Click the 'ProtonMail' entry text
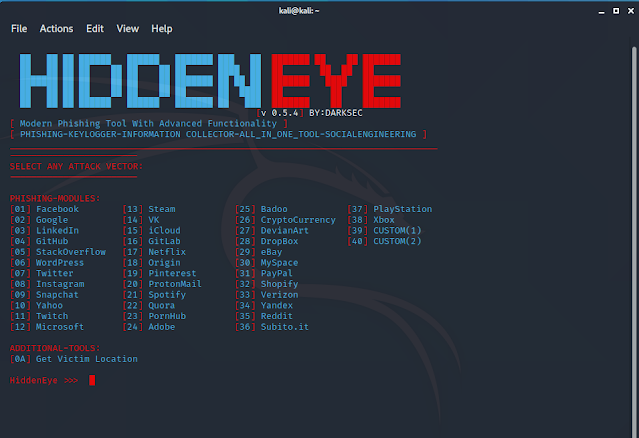Viewport: 639px width, 438px height. click(x=175, y=284)
